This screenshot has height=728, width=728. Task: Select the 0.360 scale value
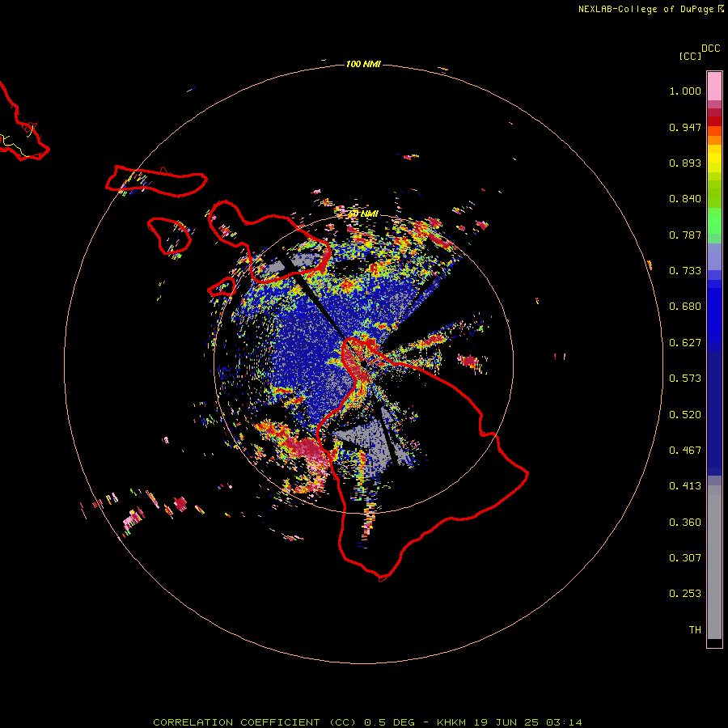click(685, 523)
